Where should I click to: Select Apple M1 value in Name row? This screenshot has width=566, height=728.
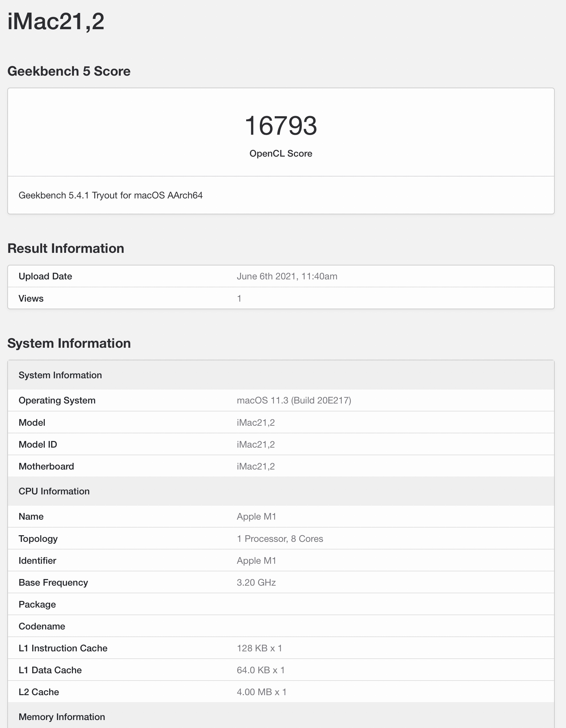tap(256, 517)
